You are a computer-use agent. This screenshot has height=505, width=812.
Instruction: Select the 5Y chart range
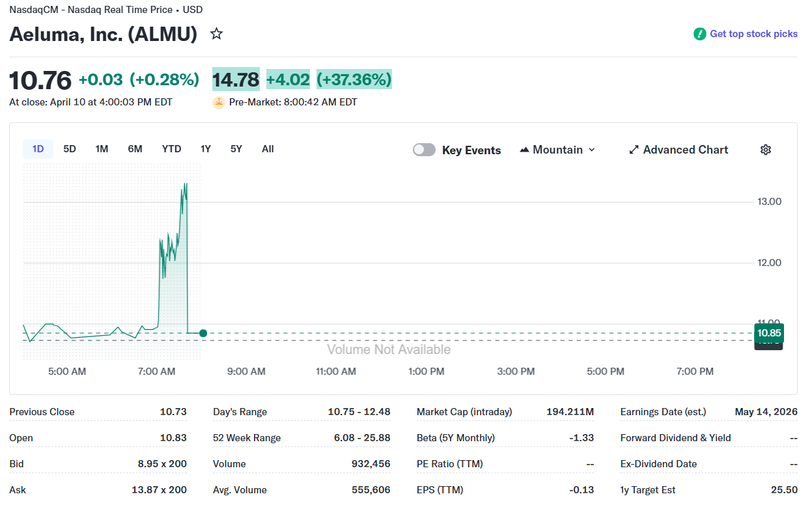pos(236,149)
